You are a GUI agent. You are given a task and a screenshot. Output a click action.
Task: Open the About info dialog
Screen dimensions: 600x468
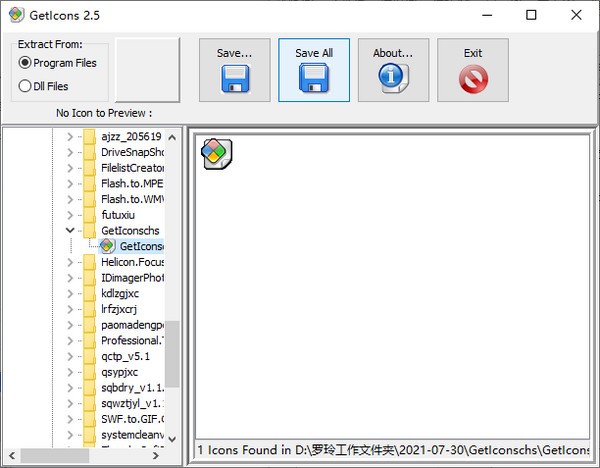click(393, 70)
